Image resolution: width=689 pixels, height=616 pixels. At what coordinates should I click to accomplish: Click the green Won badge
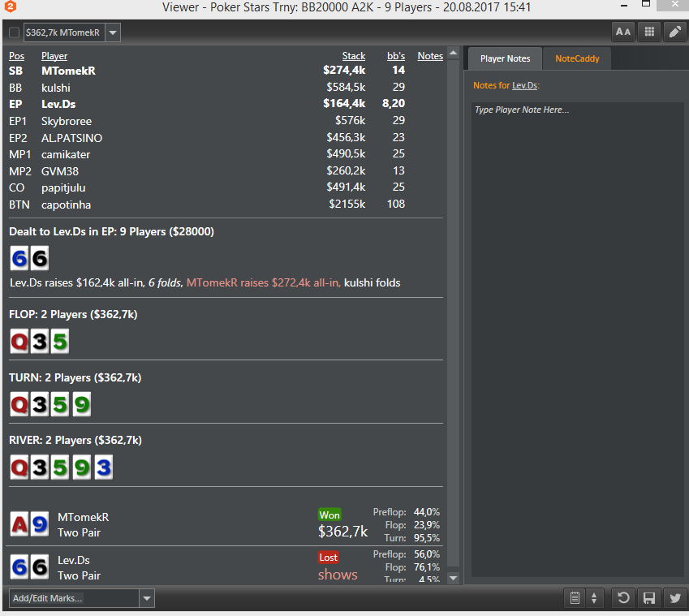(329, 515)
